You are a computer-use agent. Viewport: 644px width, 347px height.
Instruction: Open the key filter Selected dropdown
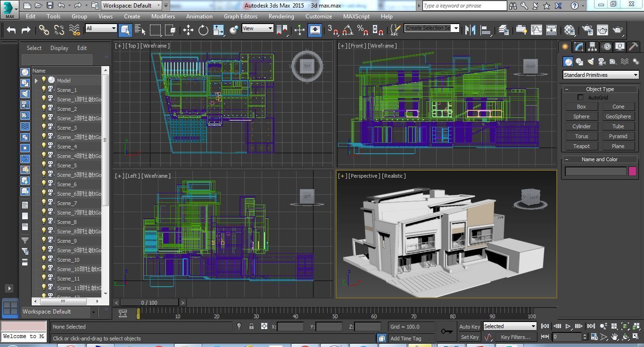coord(510,326)
